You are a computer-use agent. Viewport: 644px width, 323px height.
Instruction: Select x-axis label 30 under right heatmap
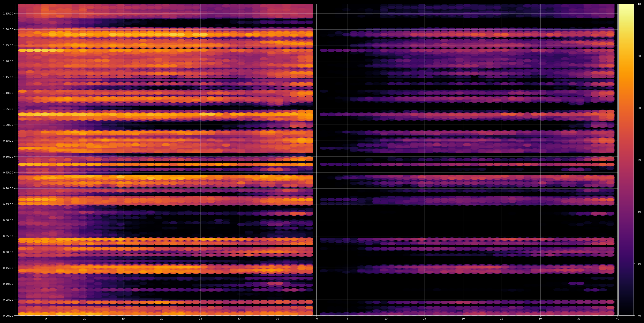pyautogui.click(x=540, y=319)
